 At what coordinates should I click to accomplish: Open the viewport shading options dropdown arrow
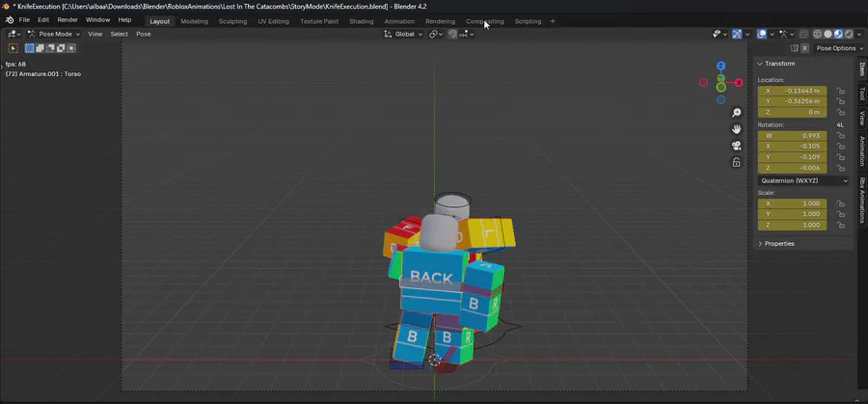coord(859,35)
